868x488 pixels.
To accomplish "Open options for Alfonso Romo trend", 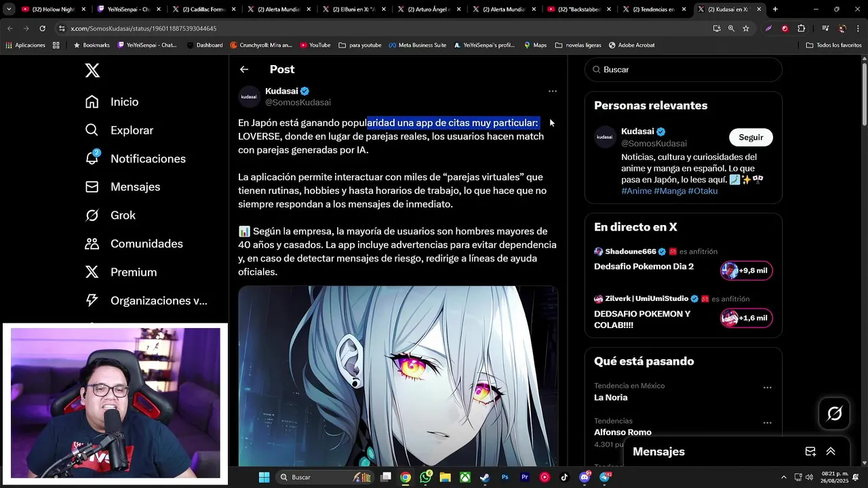I will coord(767,423).
